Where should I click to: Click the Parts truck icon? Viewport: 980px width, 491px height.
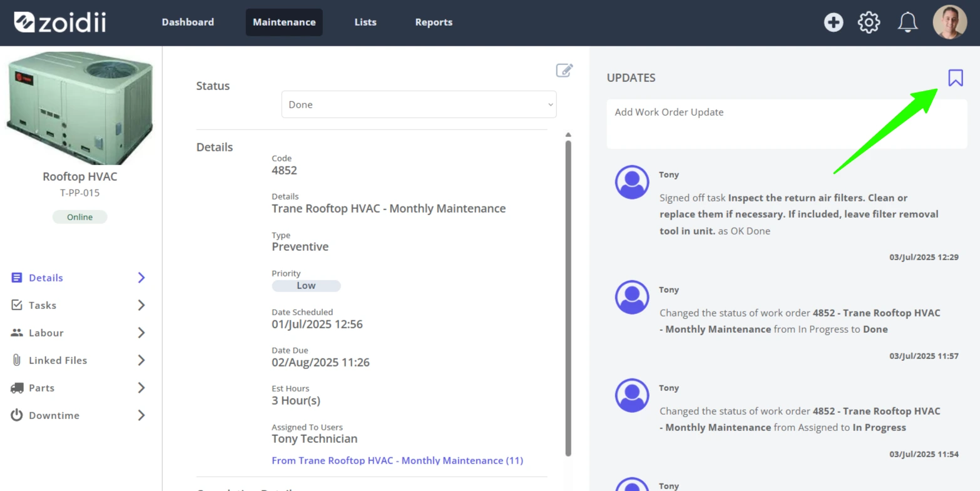tap(17, 388)
